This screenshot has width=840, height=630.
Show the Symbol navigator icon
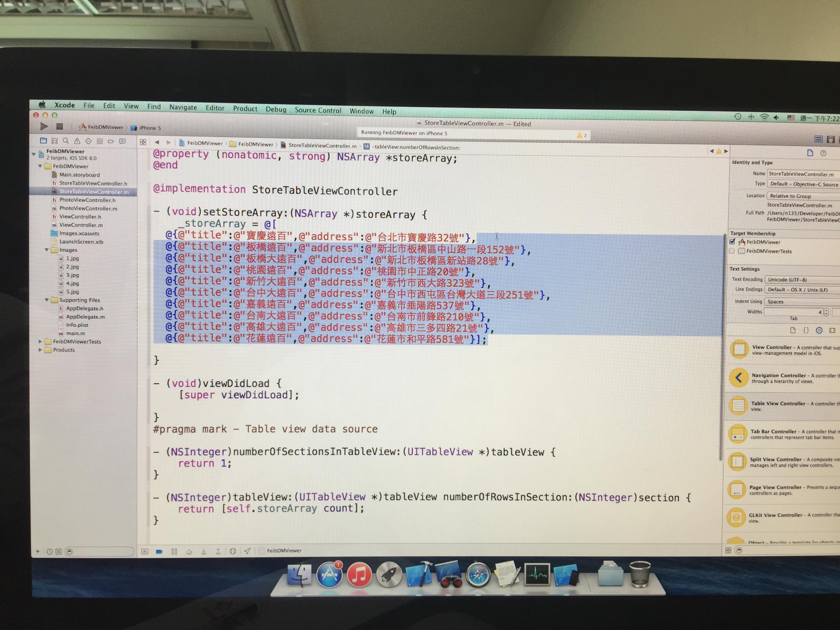point(55,141)
